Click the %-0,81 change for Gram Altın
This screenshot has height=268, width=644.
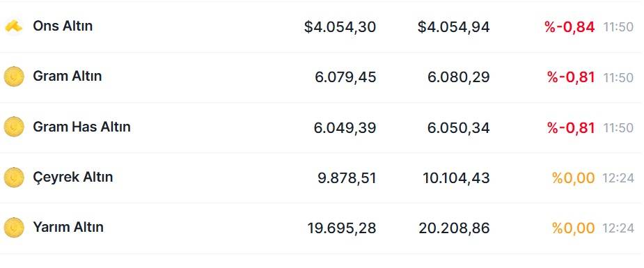click(571, 77)
